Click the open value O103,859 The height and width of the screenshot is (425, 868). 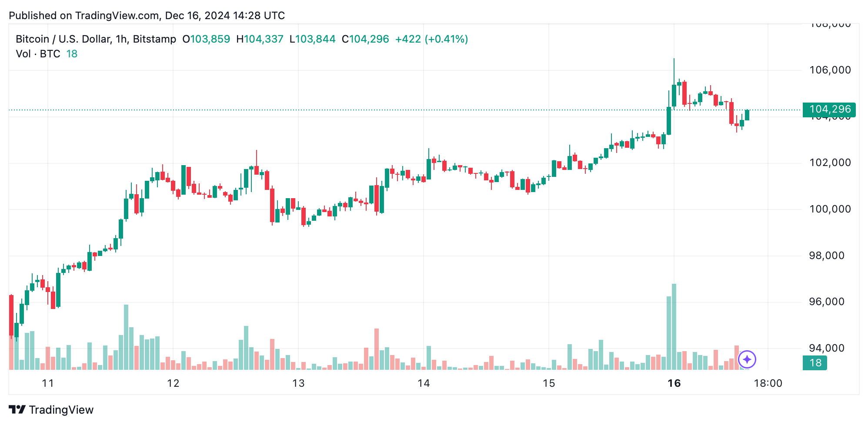(x=206, y=39)
